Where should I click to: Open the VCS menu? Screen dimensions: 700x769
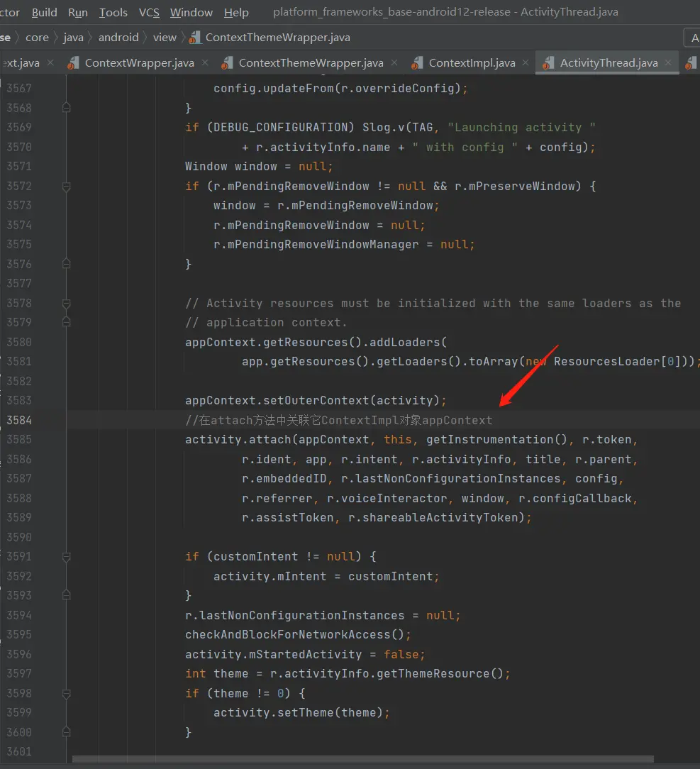(x=149, y=12)
